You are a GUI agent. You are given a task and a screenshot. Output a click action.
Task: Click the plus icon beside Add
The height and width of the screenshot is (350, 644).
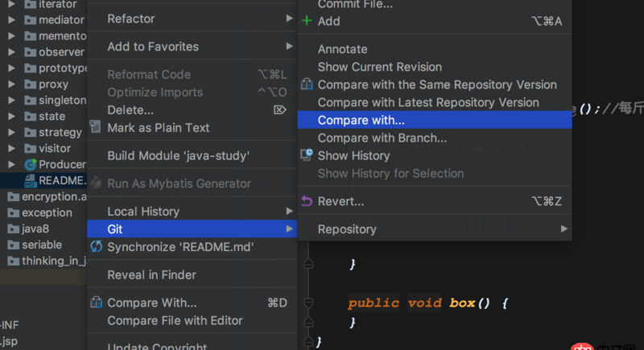pos(307,21)
